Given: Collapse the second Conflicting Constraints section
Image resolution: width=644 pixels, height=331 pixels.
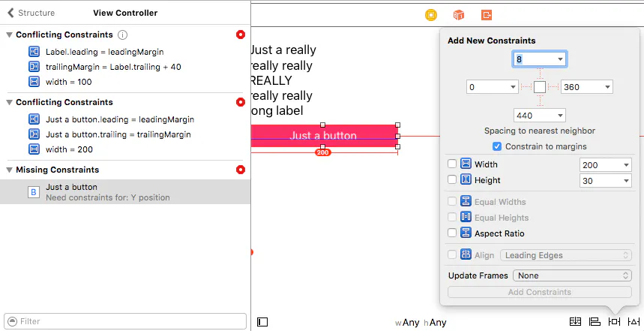Looking at the screenshot, I should click(x=9, y=102).
